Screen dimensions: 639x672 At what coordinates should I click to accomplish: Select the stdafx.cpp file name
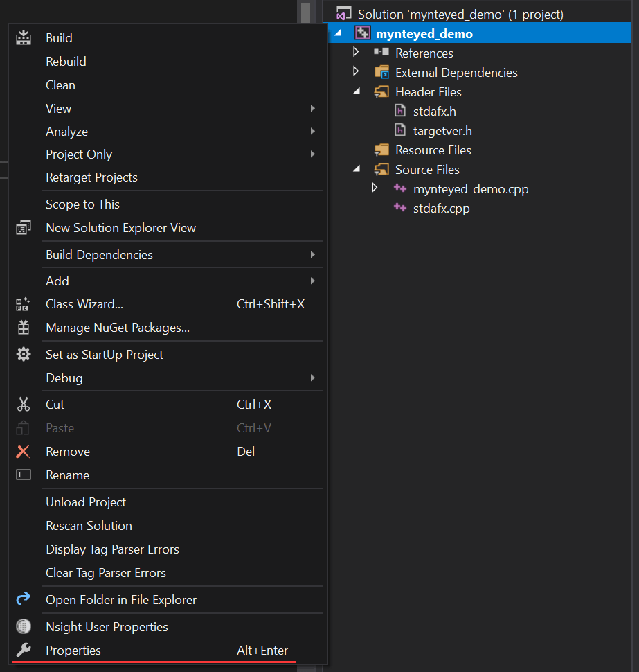[x=441, y=209]
